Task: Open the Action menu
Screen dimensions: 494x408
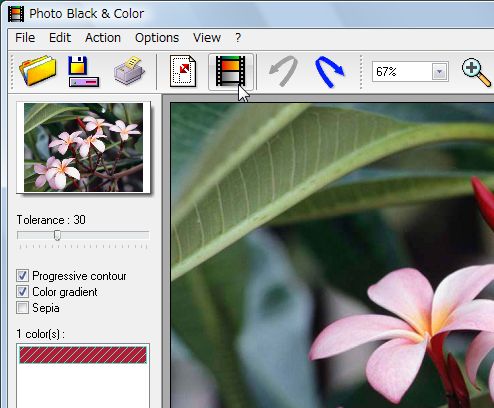Action: pyautogui.click(x=103, y=38)
